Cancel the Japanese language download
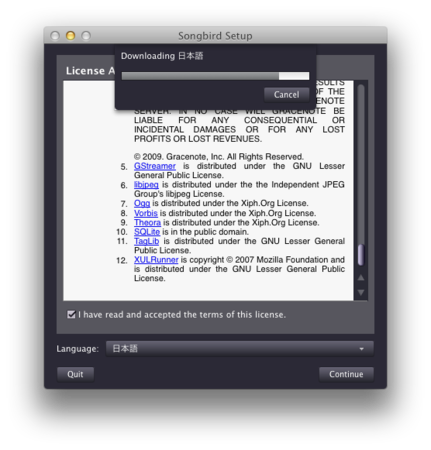 coord(286,95)
